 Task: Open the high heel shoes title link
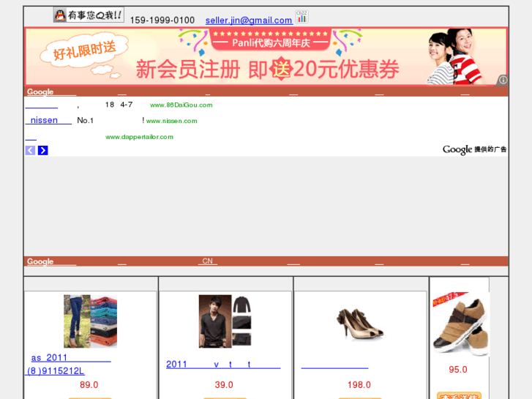(x=334, y=366)
